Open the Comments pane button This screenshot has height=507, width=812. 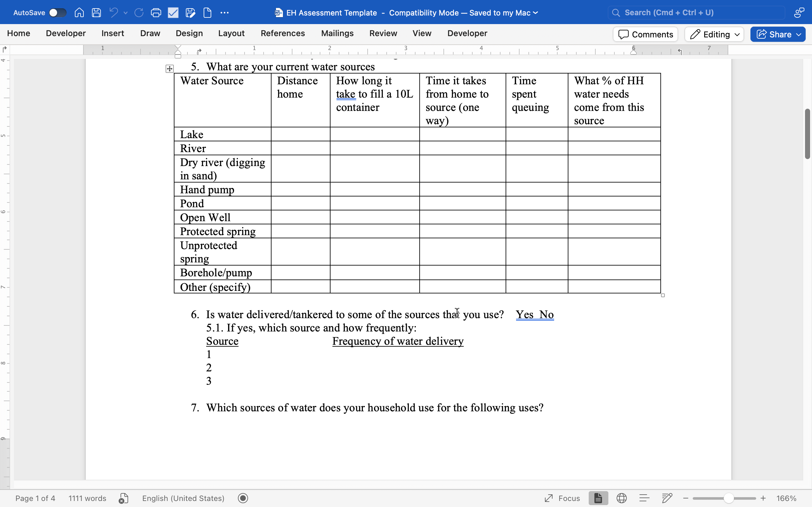(645, 34)
